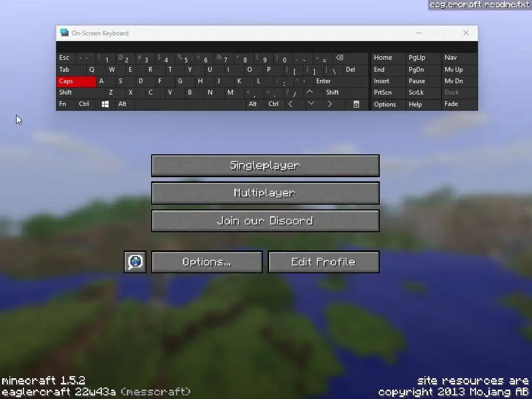Click the On-Screen Keyboard title icon
This screenshot has width=532, height=399.
[64, 33]
